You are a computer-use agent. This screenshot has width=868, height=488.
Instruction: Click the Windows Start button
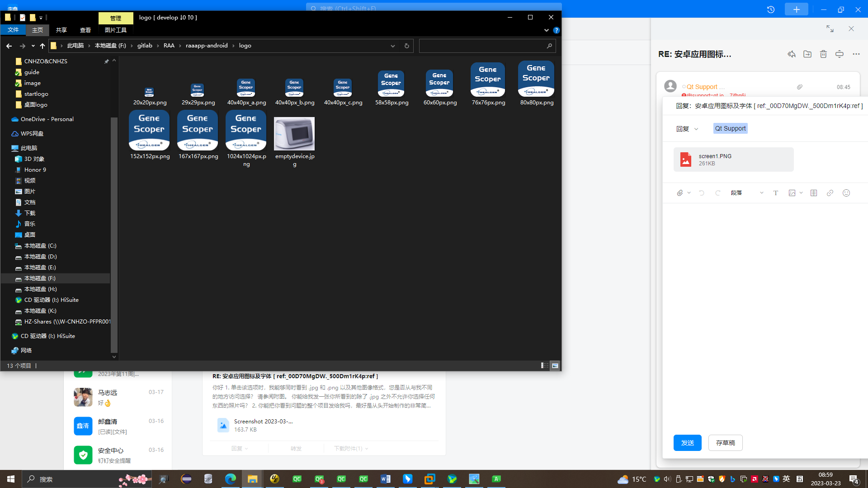(x=11, y=479)
